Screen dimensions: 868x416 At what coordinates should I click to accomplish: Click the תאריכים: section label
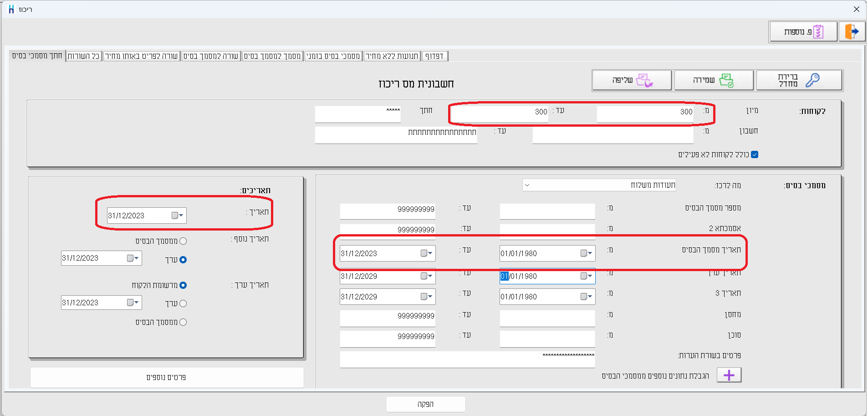255,190
